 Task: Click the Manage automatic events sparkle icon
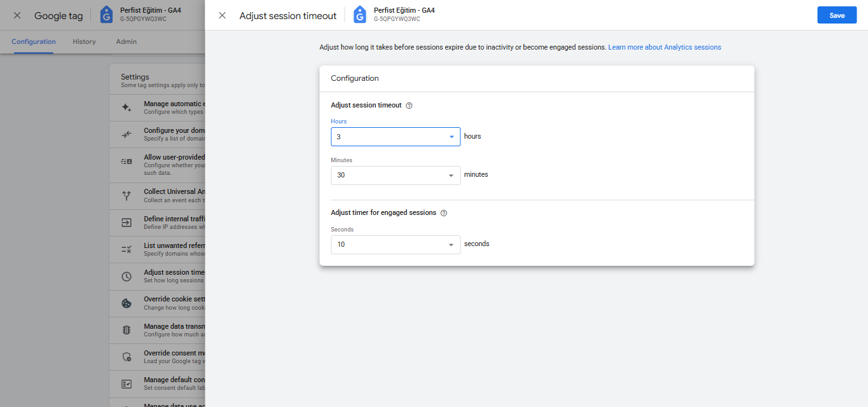(127, 108)
